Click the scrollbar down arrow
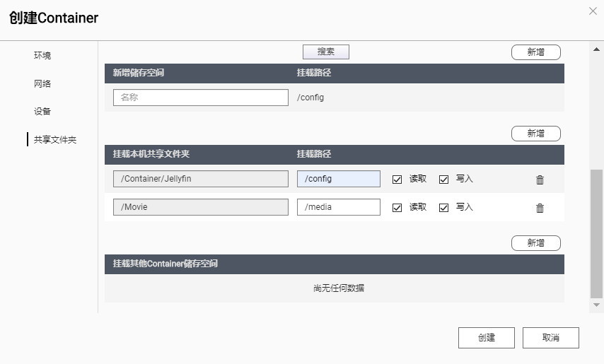 click(x=596, y=305)
